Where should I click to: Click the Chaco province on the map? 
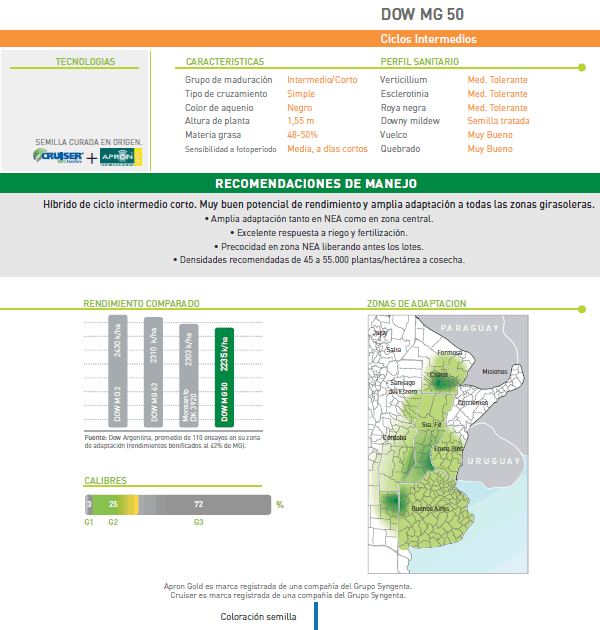[440, 376]
